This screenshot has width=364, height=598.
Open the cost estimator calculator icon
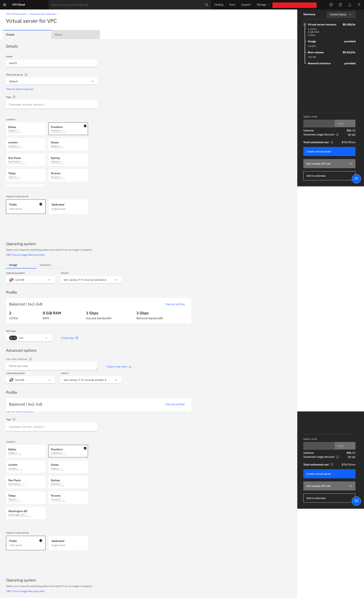click(340, 5)
